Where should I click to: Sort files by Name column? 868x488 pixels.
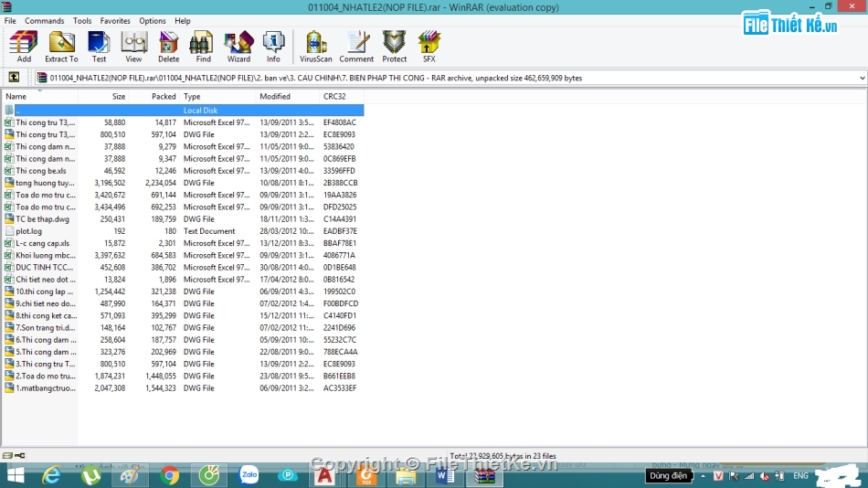coord(40,96)
